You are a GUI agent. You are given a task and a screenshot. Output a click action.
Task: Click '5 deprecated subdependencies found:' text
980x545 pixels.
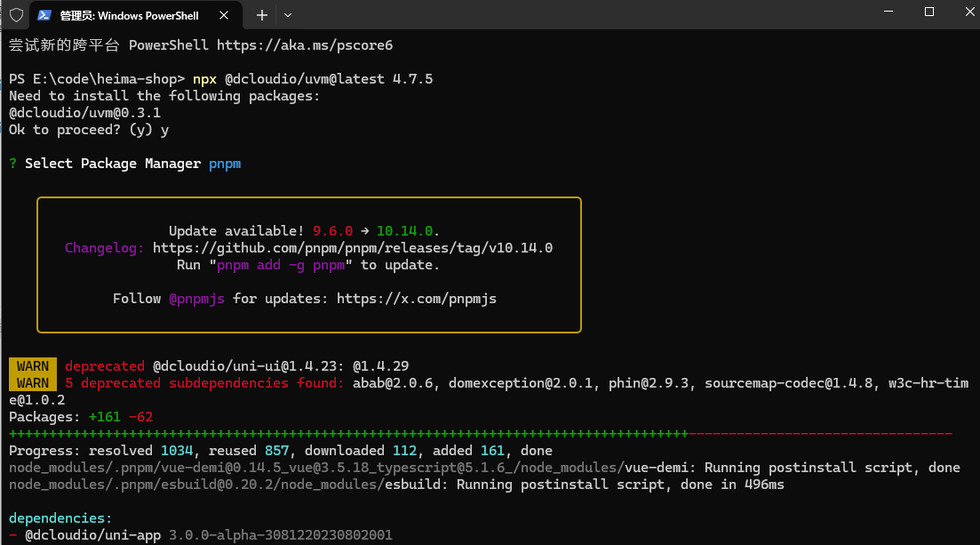click(x=204, y=383)
